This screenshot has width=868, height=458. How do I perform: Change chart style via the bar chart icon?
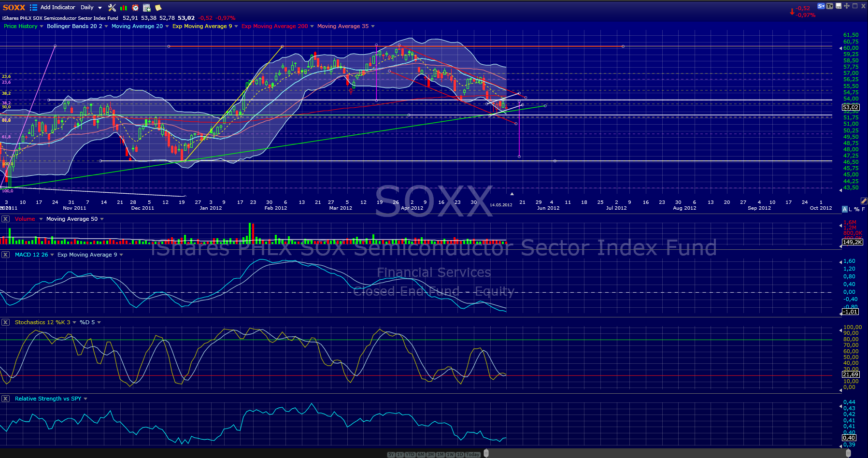(x=124, y=8)
